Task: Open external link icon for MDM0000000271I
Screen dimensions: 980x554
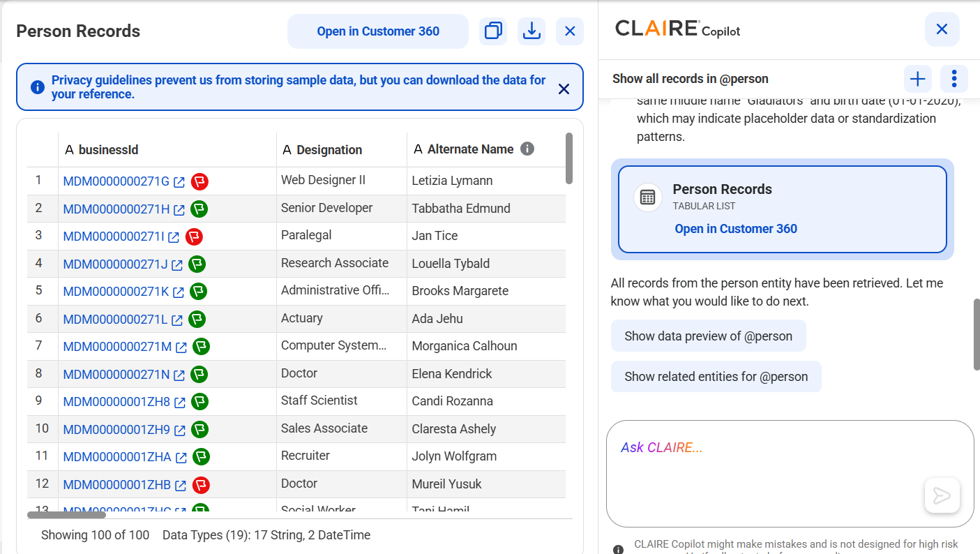Action: [173, 237]
